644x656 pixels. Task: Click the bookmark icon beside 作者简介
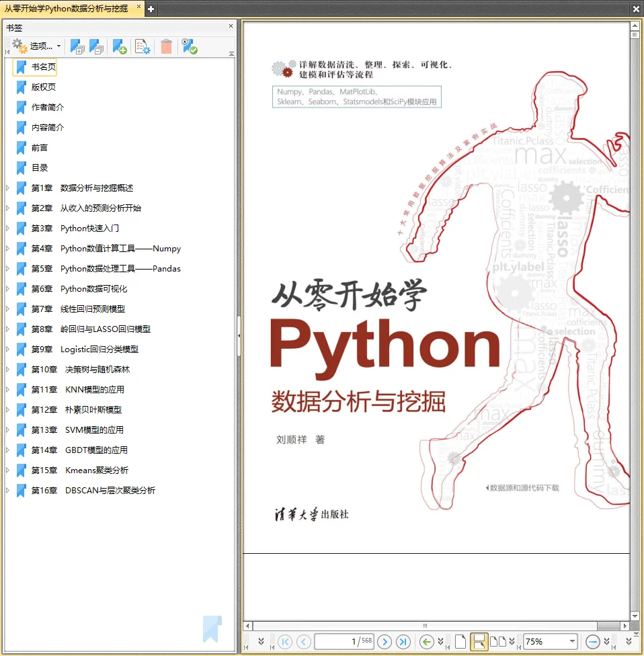[21, 107]
